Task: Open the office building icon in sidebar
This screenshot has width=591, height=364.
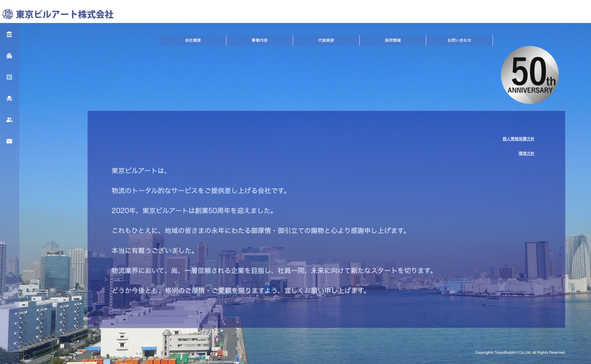Action: click(9, 56)
